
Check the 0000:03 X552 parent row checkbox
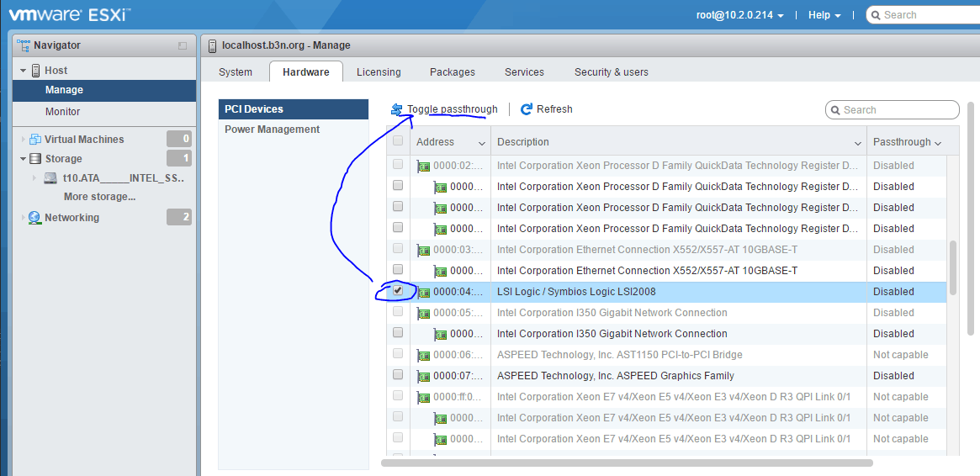click(398, 249)
